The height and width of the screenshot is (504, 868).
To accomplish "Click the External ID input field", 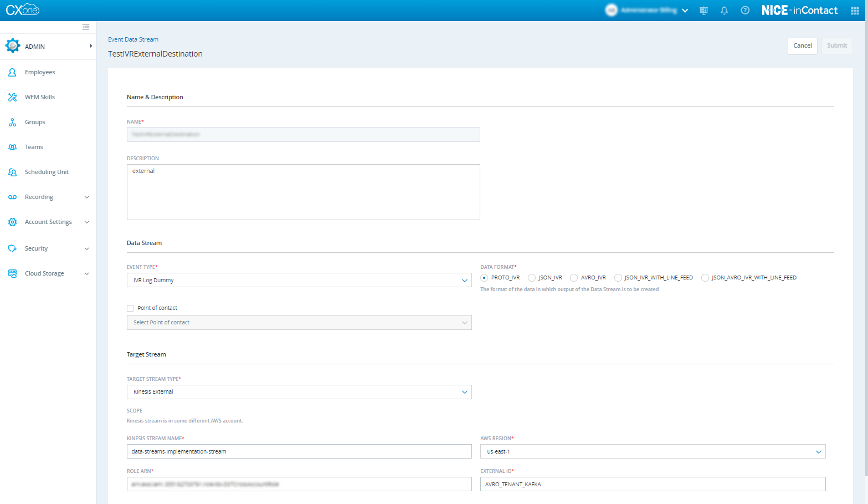I will pos(653,484).
